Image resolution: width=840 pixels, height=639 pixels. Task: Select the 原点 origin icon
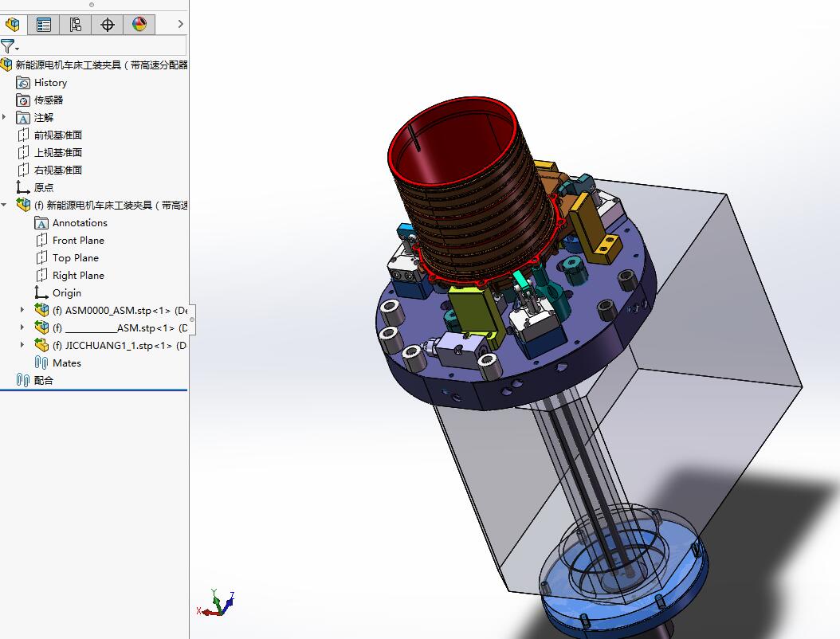coord(22,187)
